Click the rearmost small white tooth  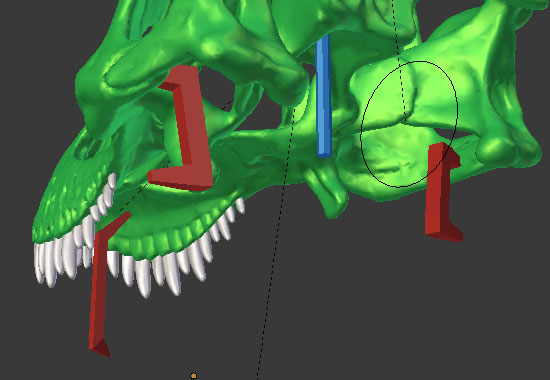(240, 205)
